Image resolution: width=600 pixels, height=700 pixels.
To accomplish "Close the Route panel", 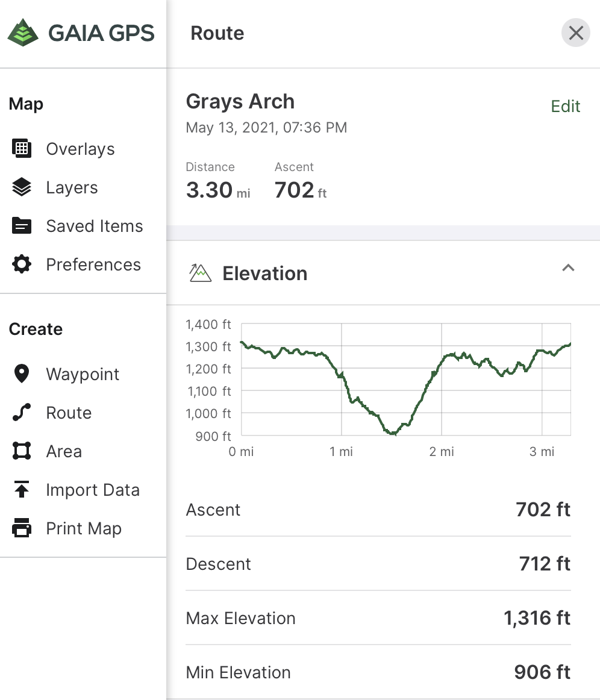I will point(575,33).
